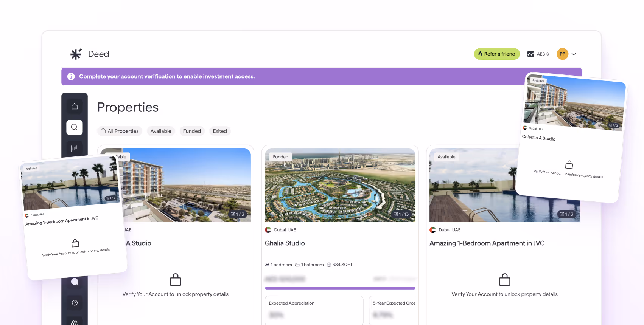Click the Expected Appreciation box
644x325 pixels.
pyautogui.click(x=314, y=310)
